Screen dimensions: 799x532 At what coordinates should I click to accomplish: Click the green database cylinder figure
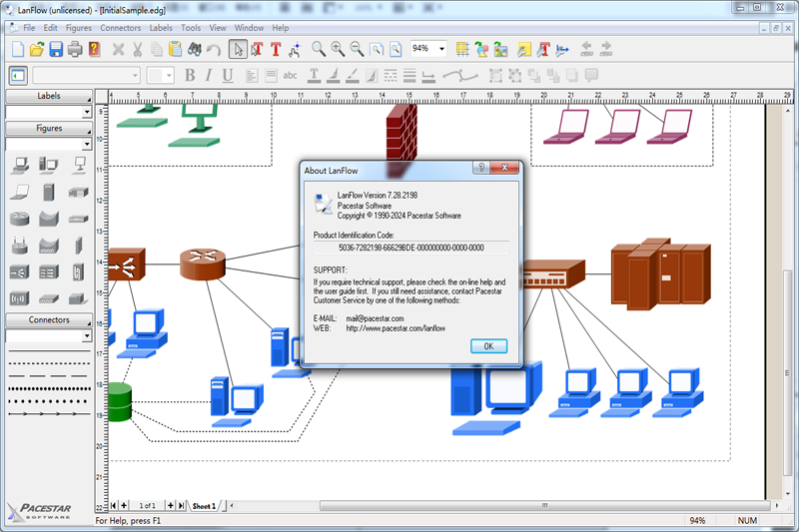pos(120,402)
